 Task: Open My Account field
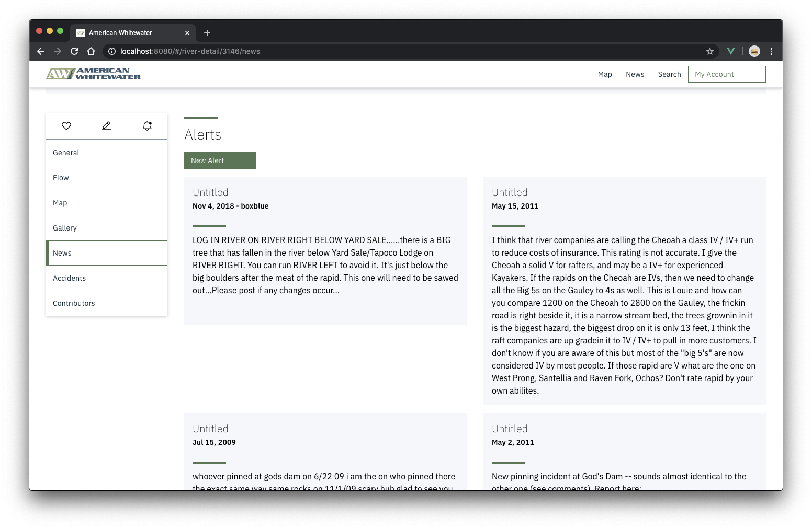pos(727,74)
